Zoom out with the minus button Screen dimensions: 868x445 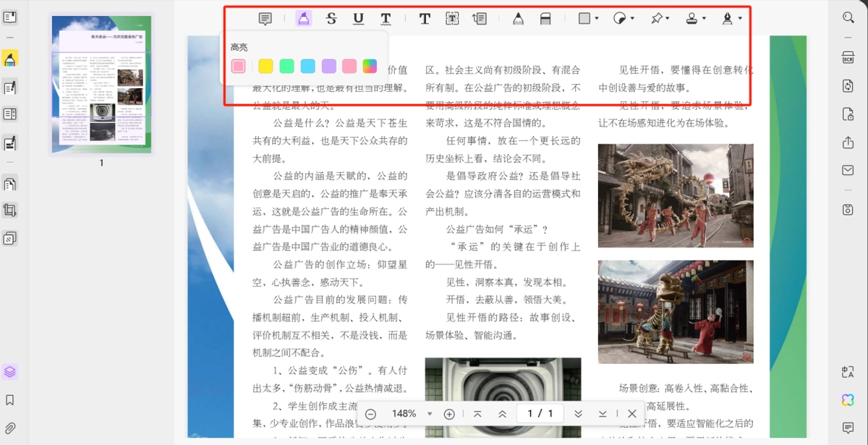(x=370, y=414)
